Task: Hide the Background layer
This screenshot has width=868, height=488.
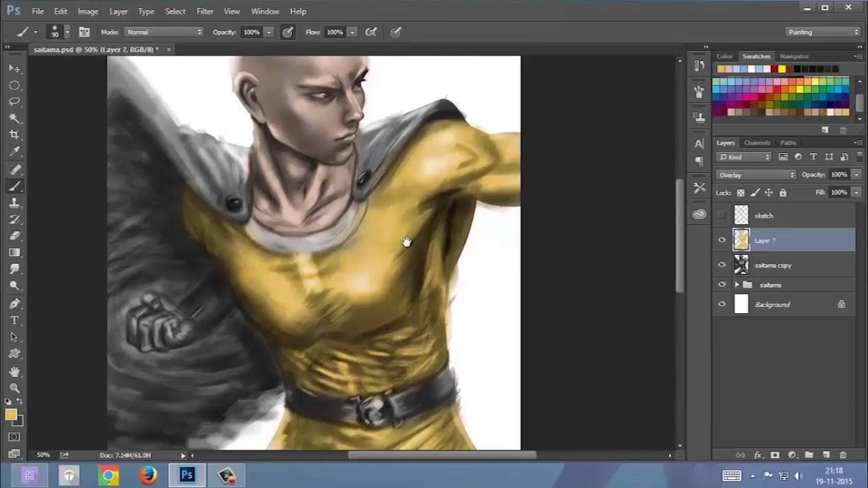Action: pos(722,304)
